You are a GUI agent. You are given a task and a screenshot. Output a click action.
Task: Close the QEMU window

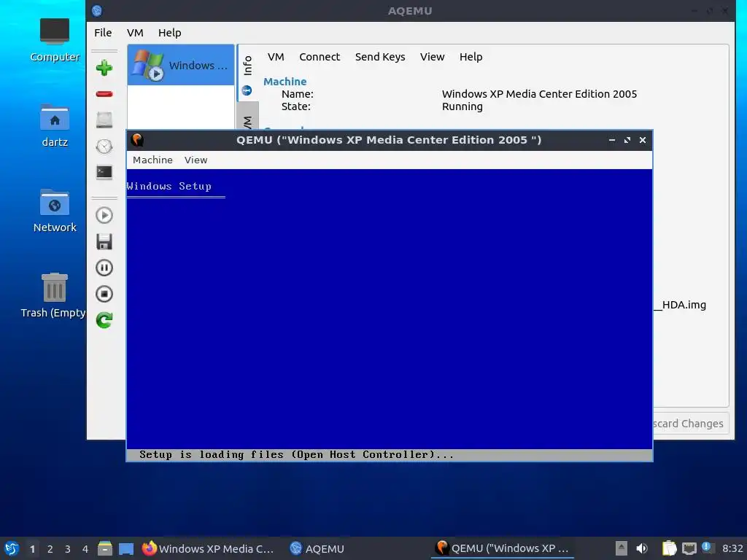point(643,140)
